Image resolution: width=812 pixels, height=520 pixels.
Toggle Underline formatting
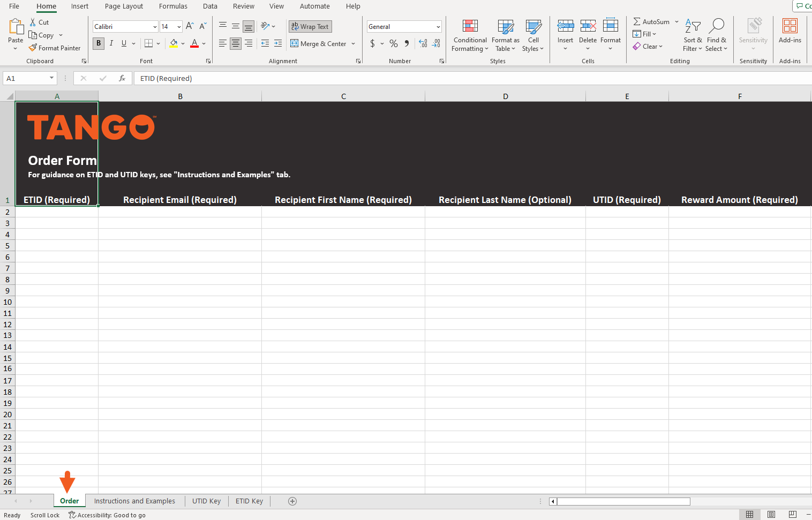click(x=124, y=43)
